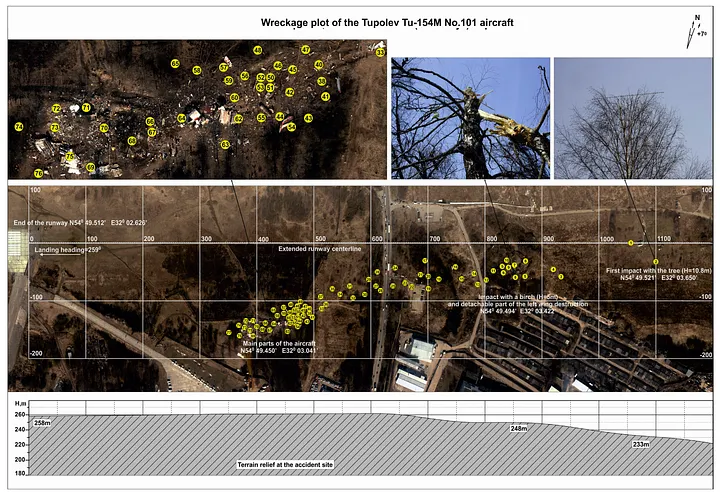Click the 'H,m' axis heading
This screenshot has height=492, width=720.
click(x=21, y=403)
